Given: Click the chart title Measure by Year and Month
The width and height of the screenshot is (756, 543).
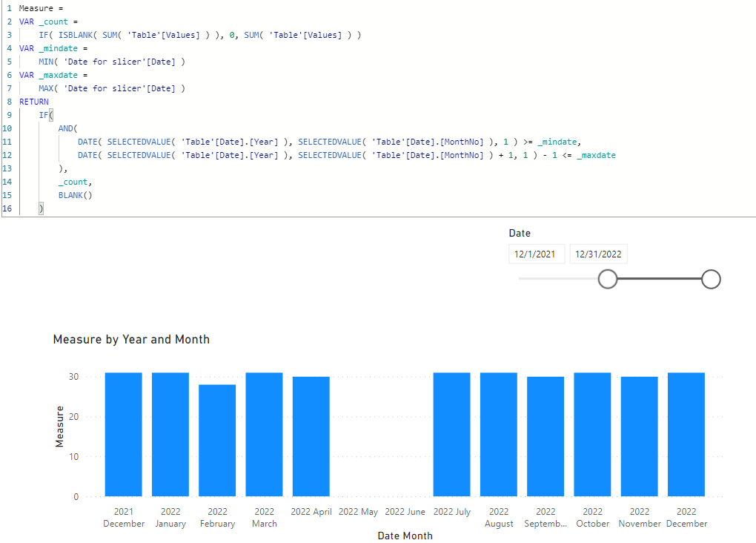Looking at the screenshot, I should click(x=131, y=339).
